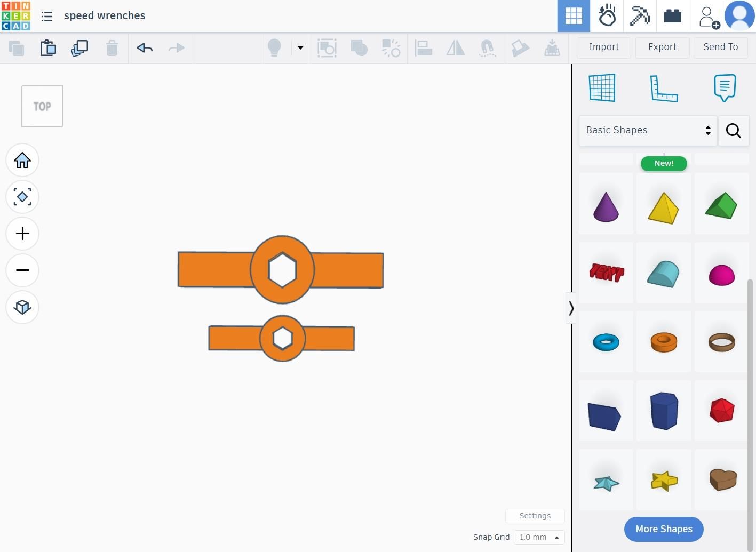Open the Blocks pickaxe mode
The image size is (756, 552).
pyautogui.click(x=639, y=16)
